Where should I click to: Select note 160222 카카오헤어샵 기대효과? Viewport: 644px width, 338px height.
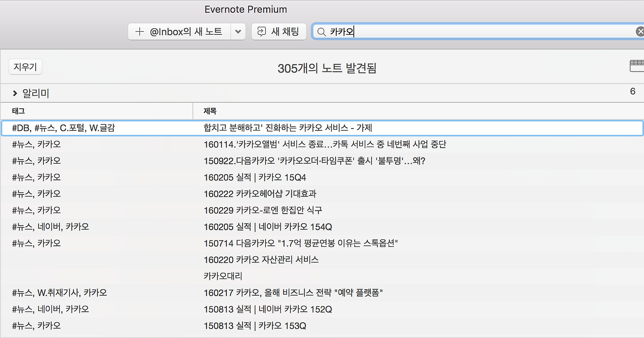260,193
